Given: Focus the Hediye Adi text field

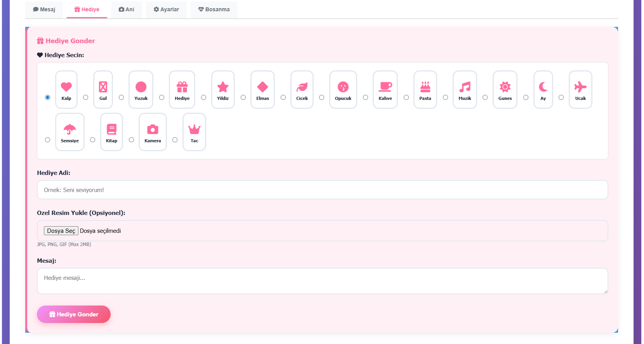Looking at the screenshot, I should (x=322, y=190).
